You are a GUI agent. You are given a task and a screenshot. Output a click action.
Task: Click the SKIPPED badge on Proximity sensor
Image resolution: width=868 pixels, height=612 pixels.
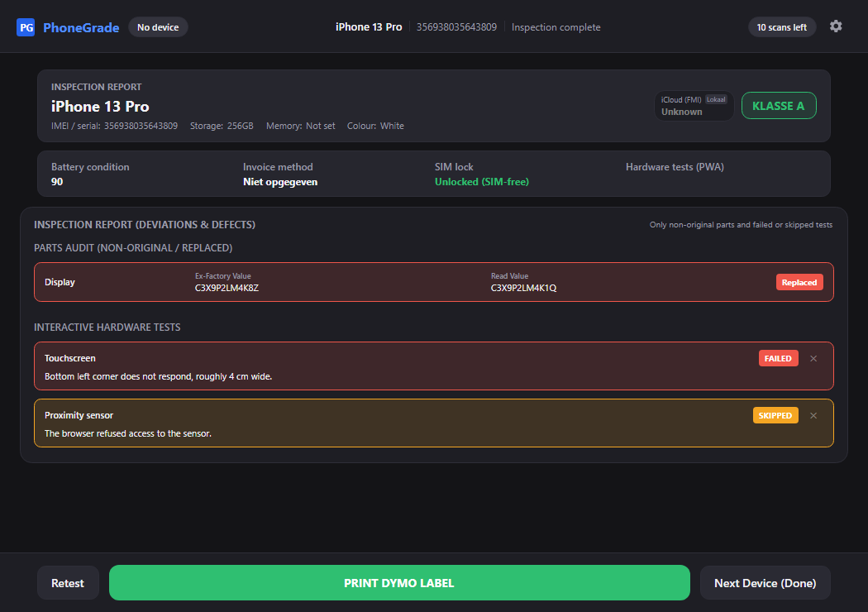pos(775,415)
